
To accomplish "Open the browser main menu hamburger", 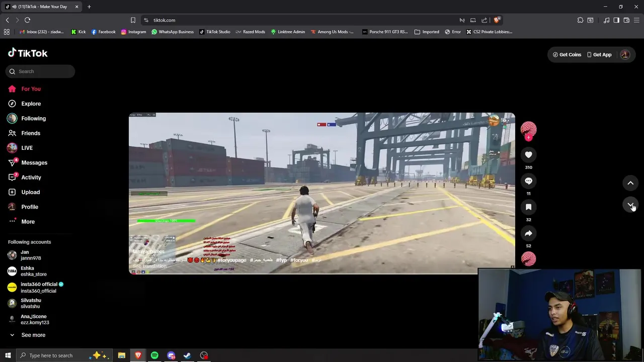I will coord(637,20).
